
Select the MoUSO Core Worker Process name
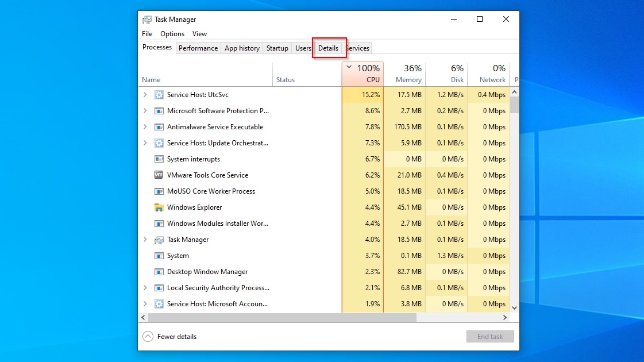click(x=211, y=191)
